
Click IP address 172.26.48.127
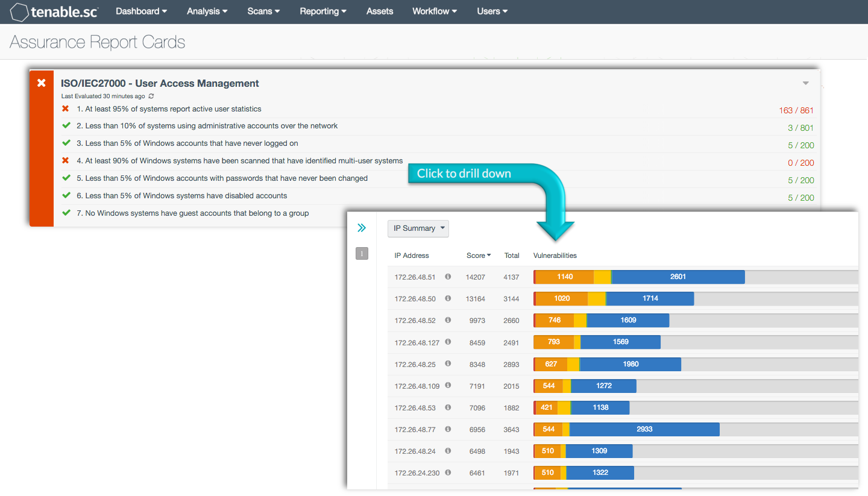pyautogui.click(x=417, y=342)
